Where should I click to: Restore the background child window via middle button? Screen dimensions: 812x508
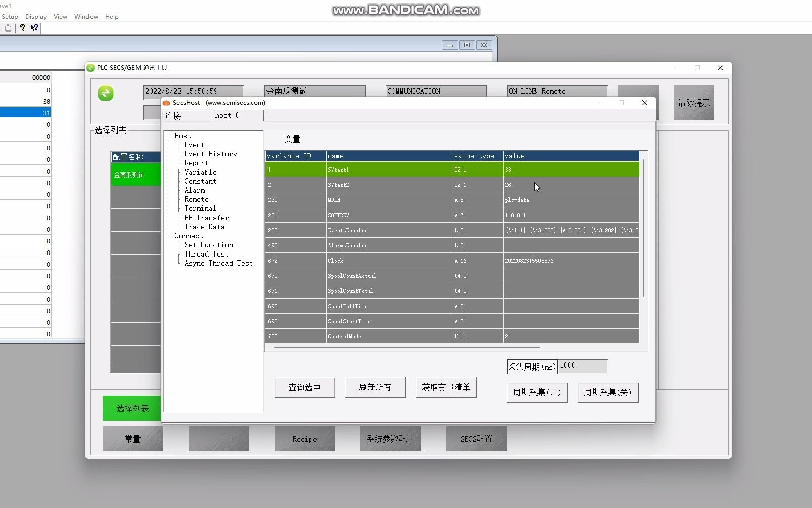(x=467, y=45)
